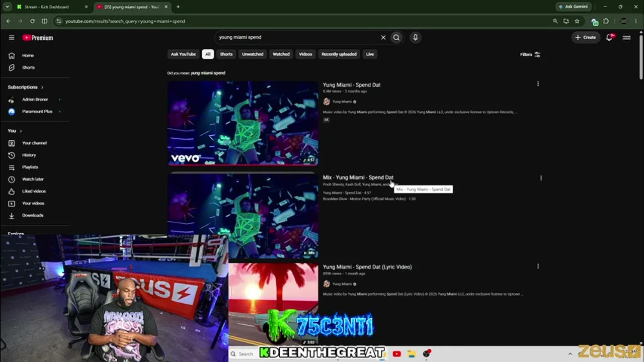
Task: Open the Create menu
Action: (x=586, y=37)
